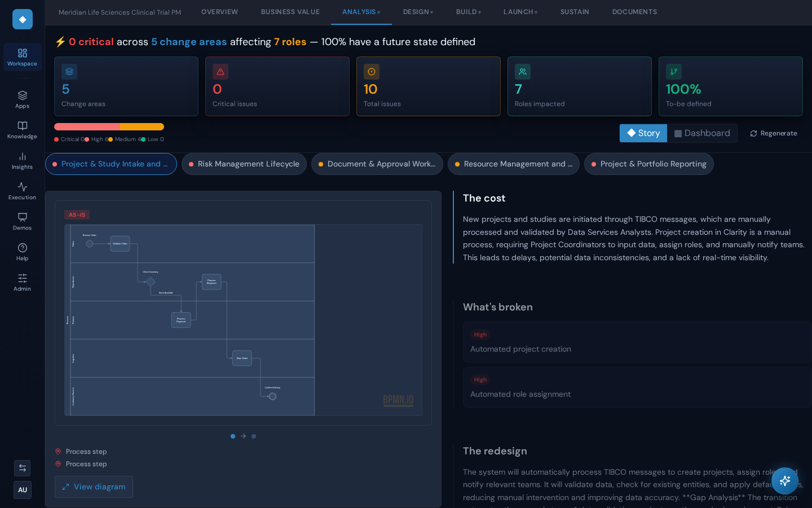Click Meridian Life Sciences Clinical Trial PM title
812x508 pixels.
click(120, 12)
